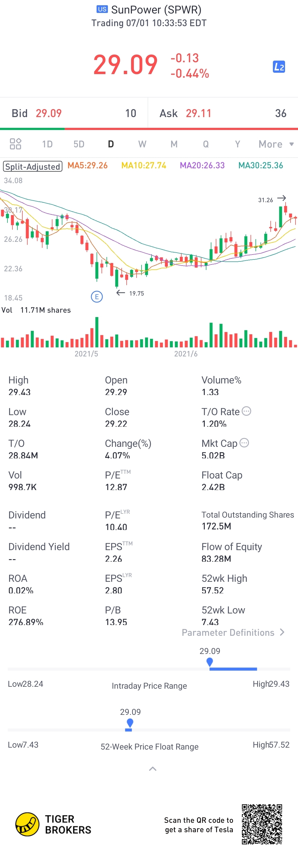Tap the Bid price 29.09 panel

(x=74, y=113)
